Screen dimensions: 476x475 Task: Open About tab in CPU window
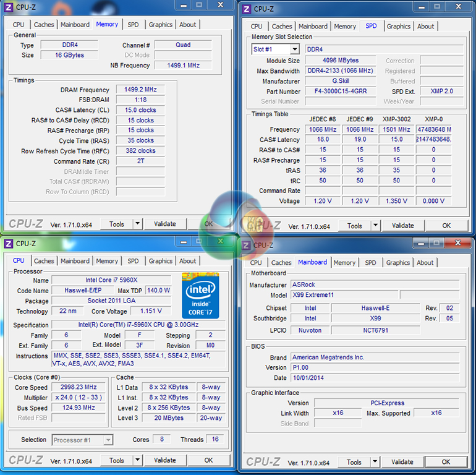click(x=187, y=261)
